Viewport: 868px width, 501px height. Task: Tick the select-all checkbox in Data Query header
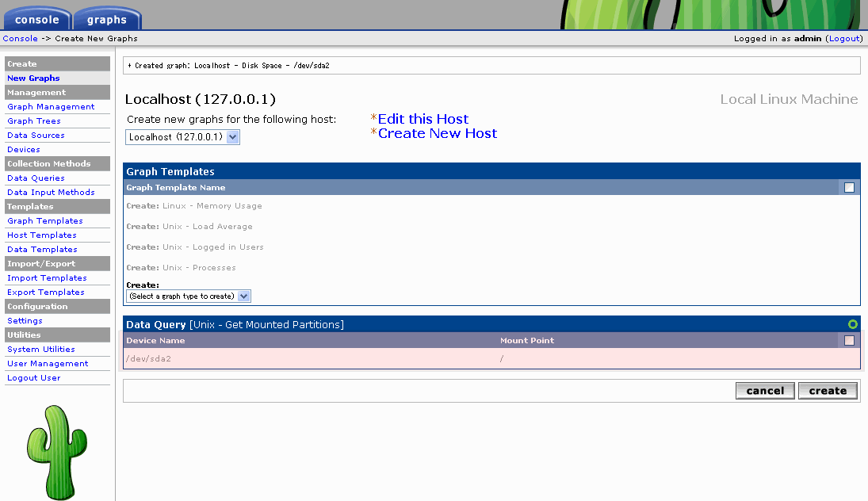pyautogui.click(x=849, y=341)
